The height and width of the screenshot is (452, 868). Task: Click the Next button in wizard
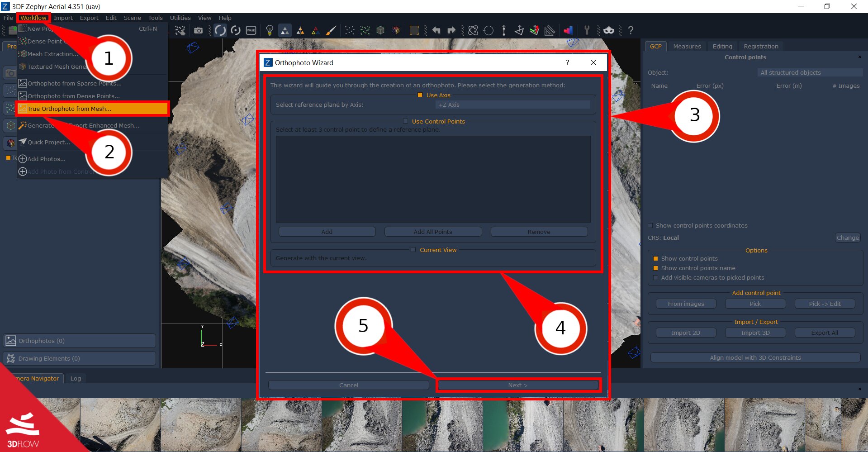[517, 385]
